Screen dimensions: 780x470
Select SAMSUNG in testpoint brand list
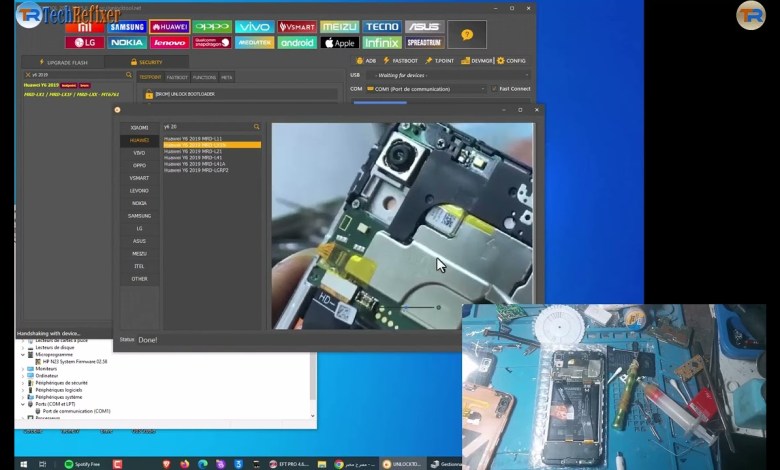coord(139,216)
